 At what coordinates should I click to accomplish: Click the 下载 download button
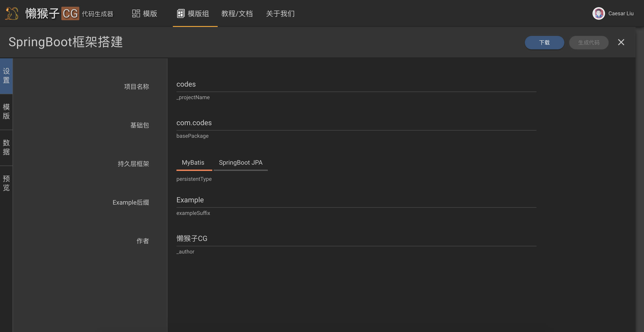[x=544, y=43]
